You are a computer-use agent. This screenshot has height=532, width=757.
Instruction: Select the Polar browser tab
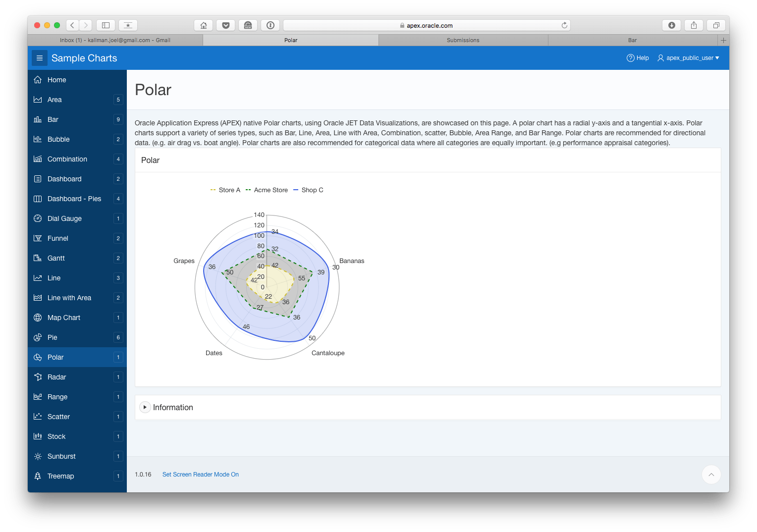(x=291, y=40)
